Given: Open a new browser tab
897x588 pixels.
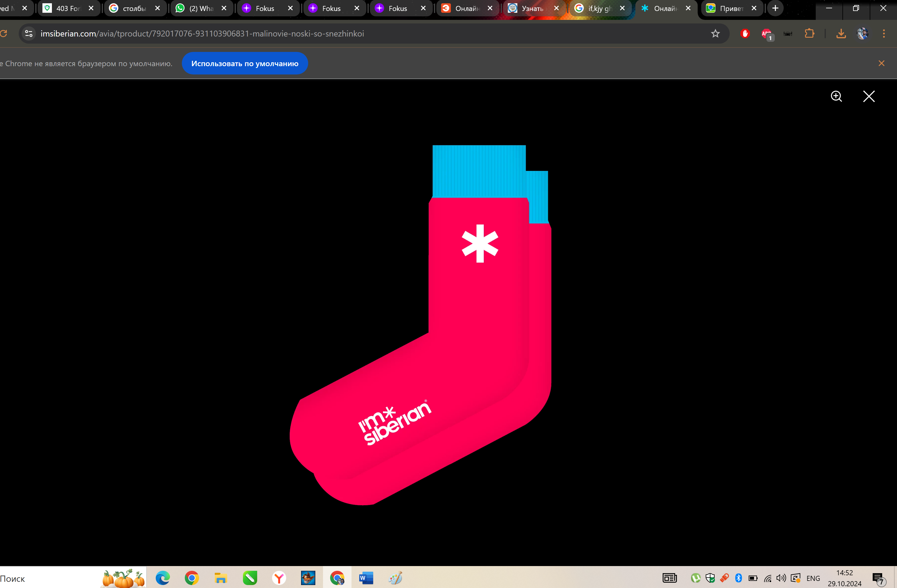Looking at the screenshot, I should point(775,8).
